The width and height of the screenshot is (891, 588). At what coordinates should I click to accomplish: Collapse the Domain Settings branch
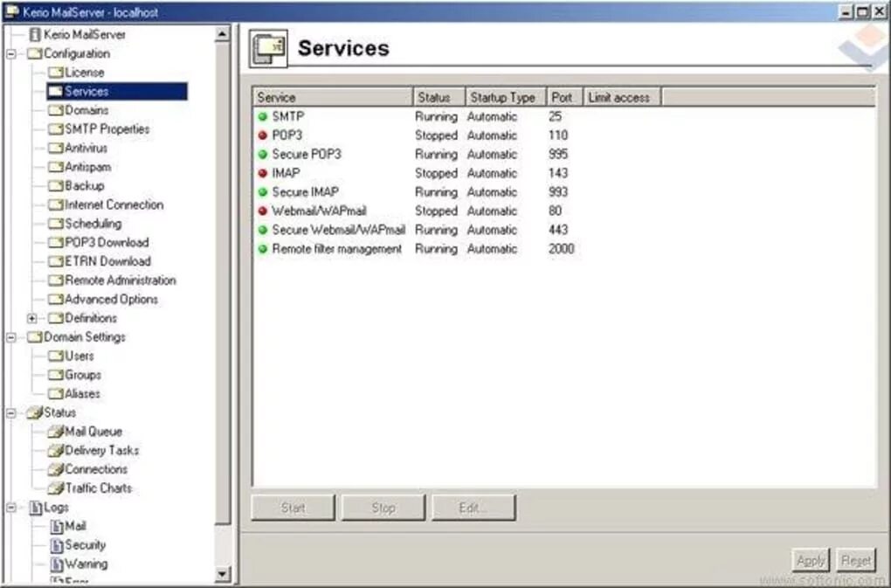pos(10,336)
